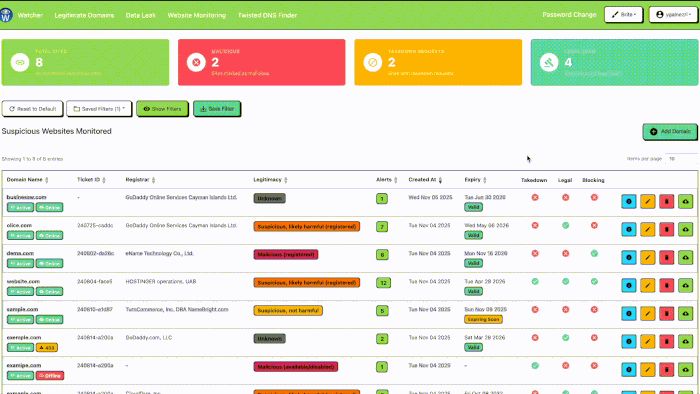View info for businesow.com row

click(x=629, y=202)
